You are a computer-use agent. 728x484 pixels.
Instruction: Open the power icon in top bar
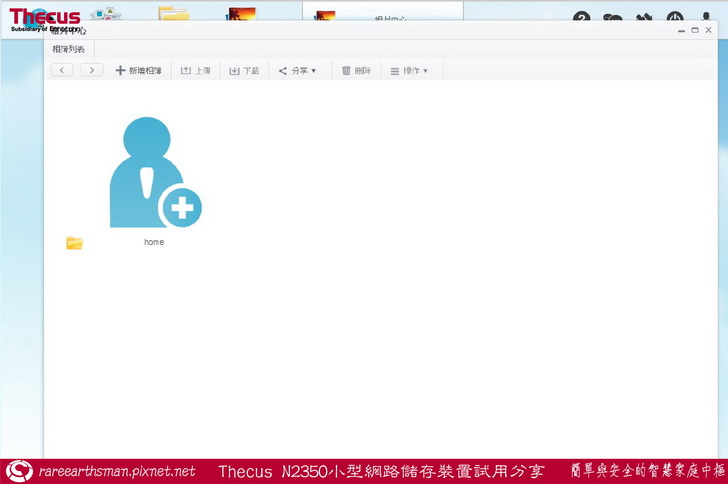tap(675, 19)
